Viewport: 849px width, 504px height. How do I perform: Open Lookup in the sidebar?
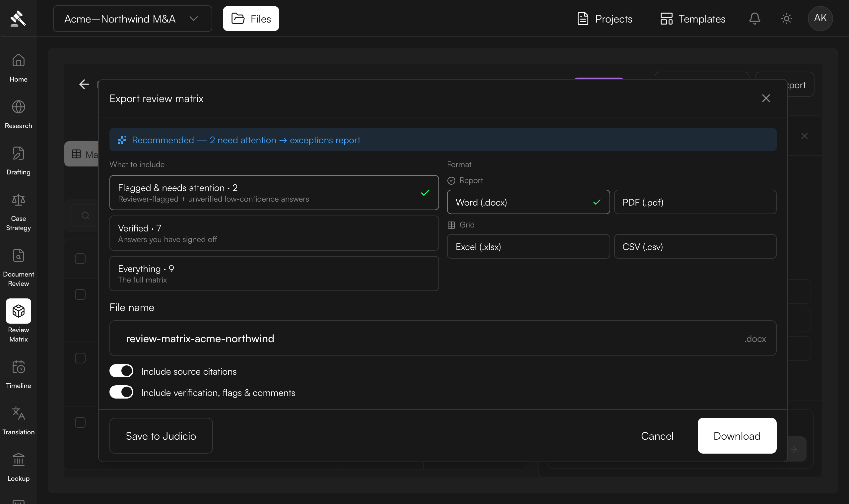coord(18,467)
